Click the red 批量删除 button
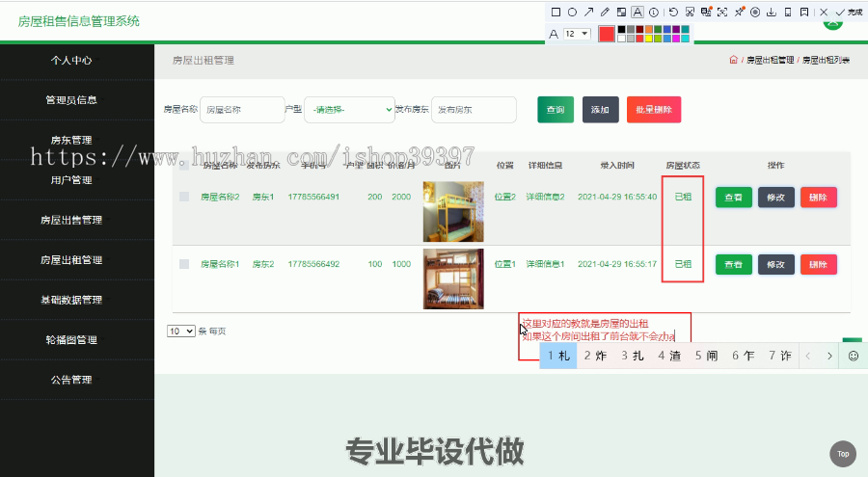Screen dimensions: 868x477 coord(654,110)
